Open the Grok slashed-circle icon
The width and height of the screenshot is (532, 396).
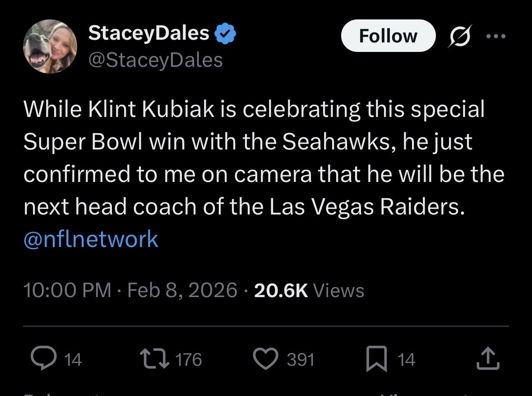coord(458,36)
